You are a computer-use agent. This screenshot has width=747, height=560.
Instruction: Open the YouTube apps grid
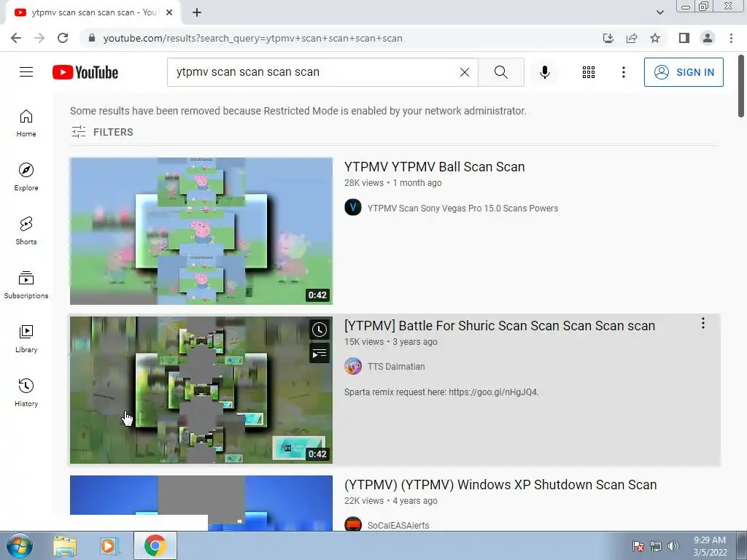(x=589, y=72)
